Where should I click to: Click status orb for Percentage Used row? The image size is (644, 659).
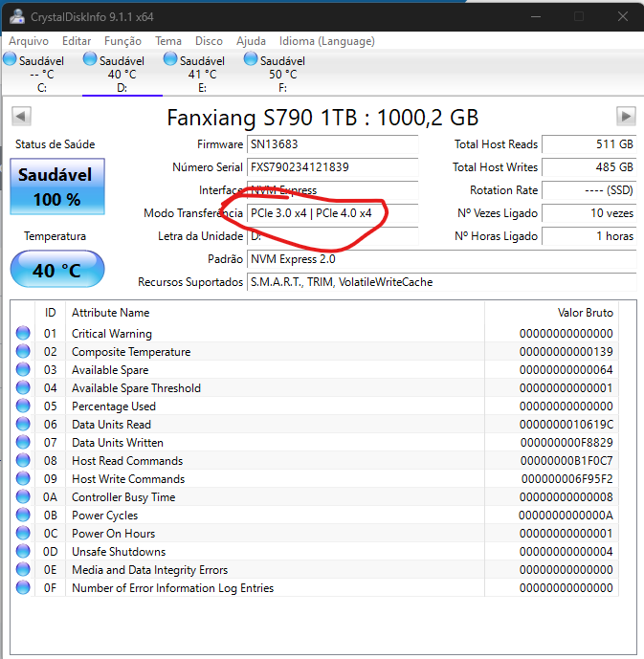pyautogui.click(x=23, y=406)
